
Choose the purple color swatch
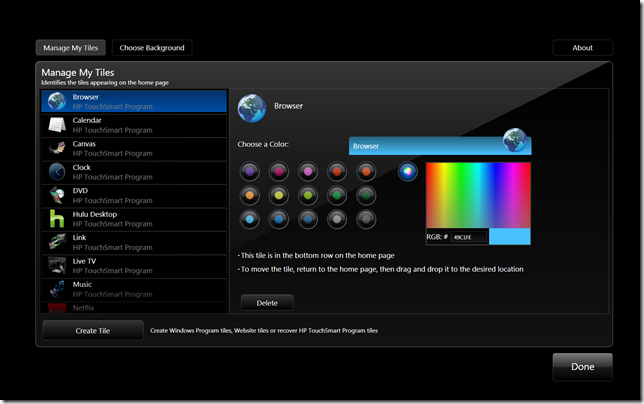(250, 172)
